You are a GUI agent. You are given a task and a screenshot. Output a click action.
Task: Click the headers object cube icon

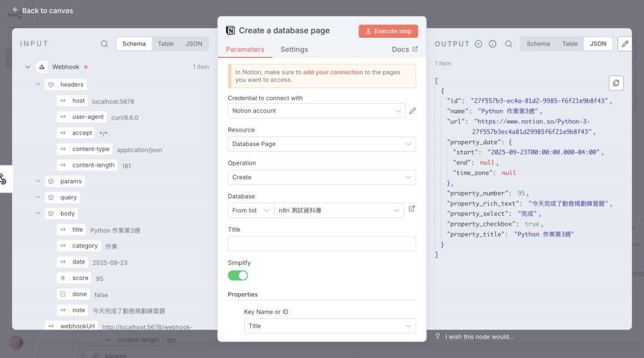click(x=51, y=84)
